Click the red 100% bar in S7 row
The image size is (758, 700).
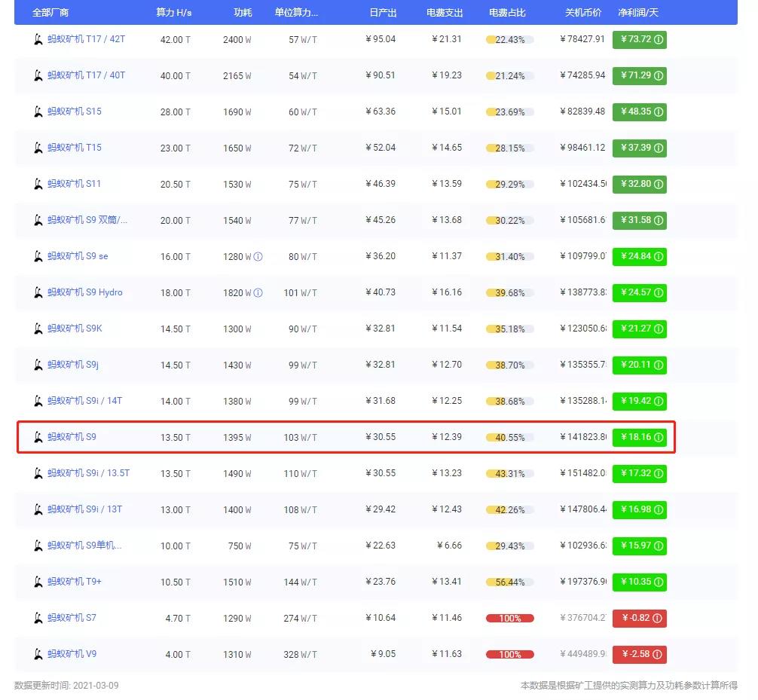pyautogui.click(x=510, y=619)
